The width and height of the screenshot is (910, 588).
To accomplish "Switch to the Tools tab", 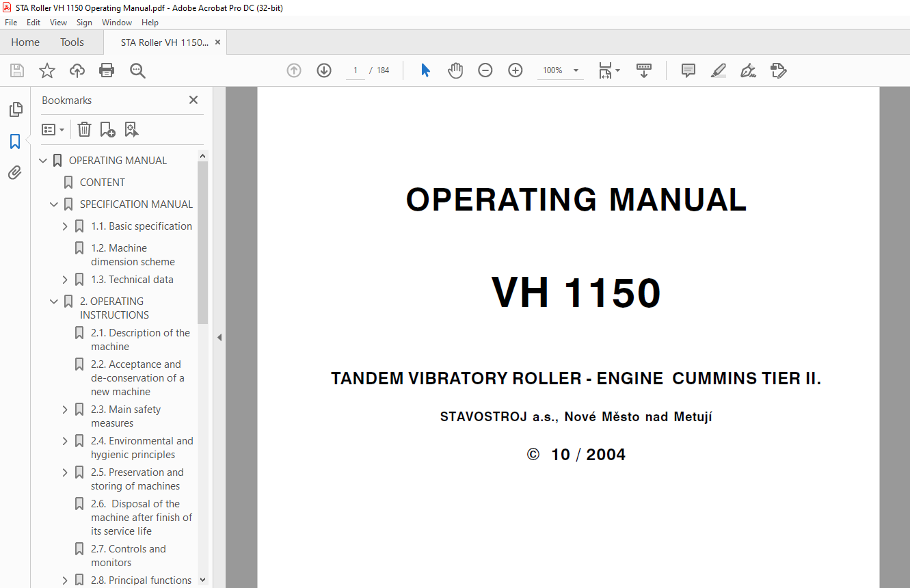I will pyautogui.click(x=72, y=42).
